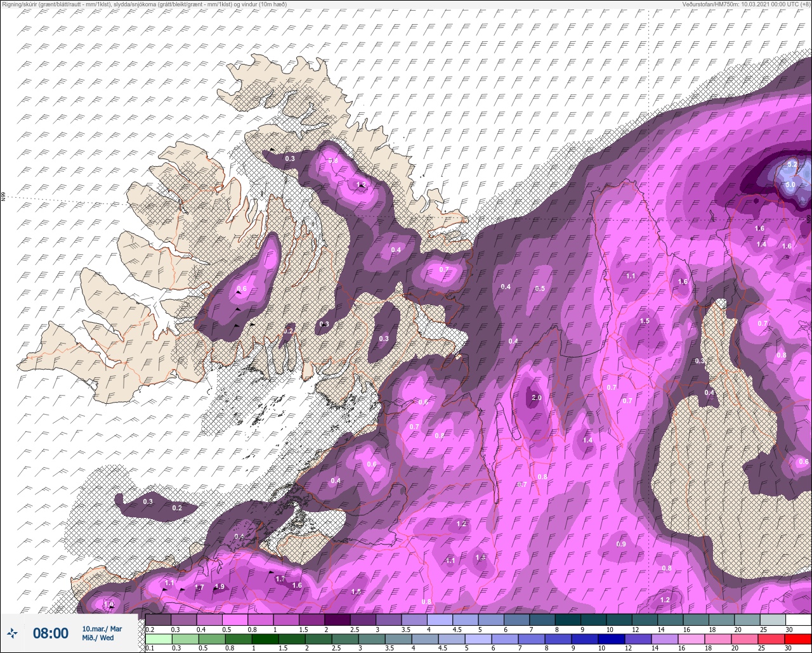812x653 pixels.
Task: Click the 0.5 value in northern interior
Action: pyautogui.click(x=540, y=288)
